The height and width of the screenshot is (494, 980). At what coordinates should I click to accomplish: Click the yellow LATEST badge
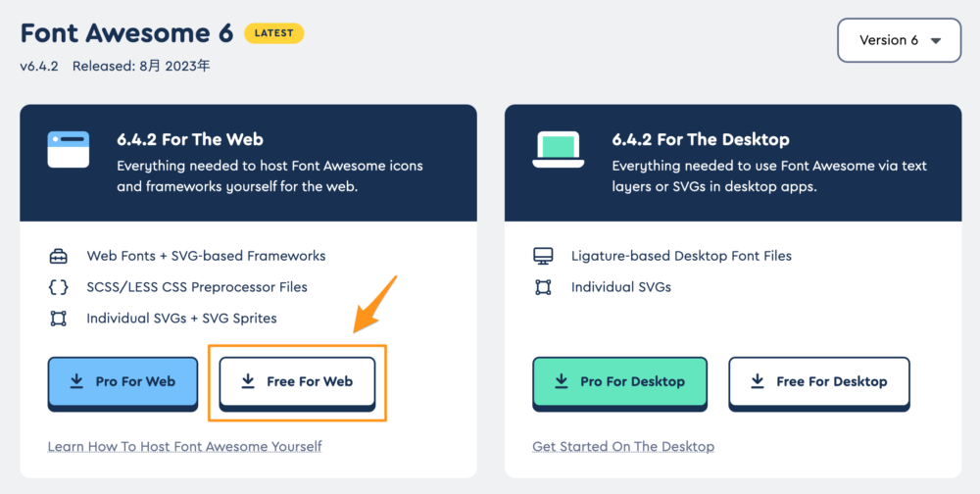[x=274, y=33]
